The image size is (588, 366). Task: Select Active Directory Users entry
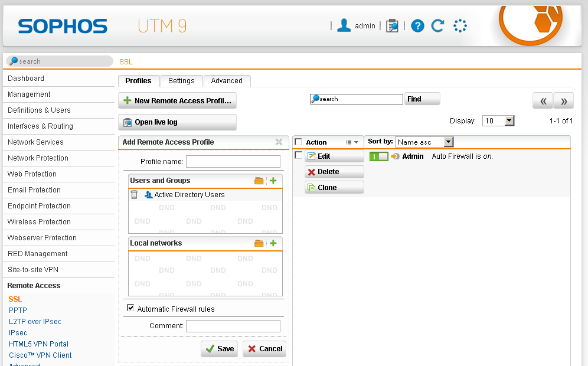click(190, 195)
